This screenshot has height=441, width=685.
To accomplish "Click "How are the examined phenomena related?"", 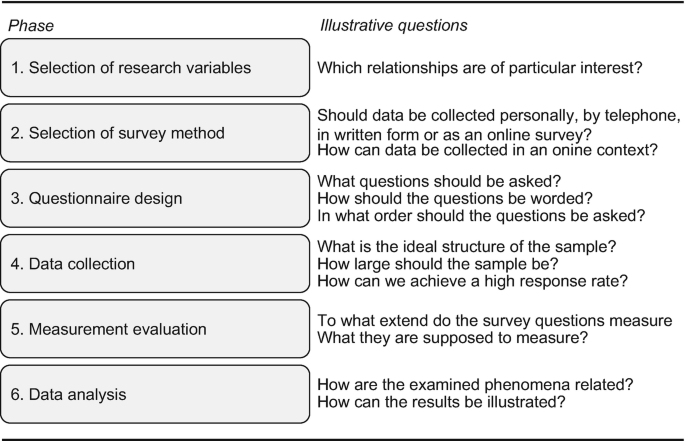I will tap(477, 385).
